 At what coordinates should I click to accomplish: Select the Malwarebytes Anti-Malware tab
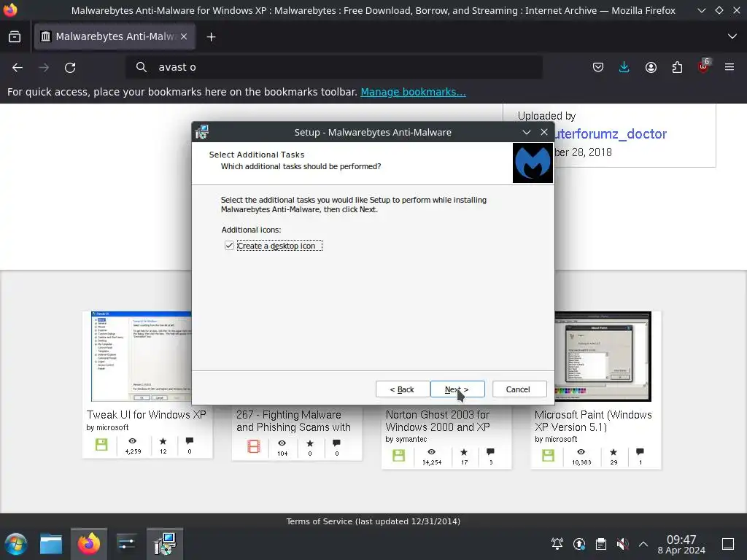115,36
